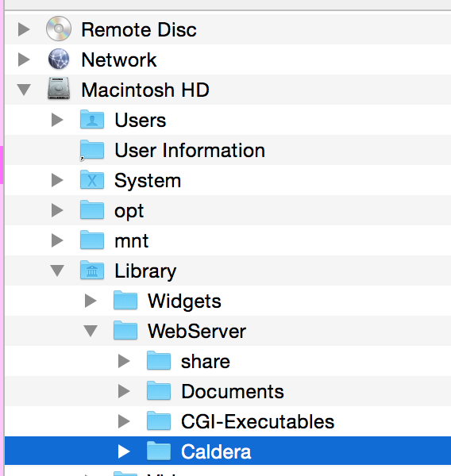
Task: Collapse the Macintosh HD tree
Action: (24, 90)
